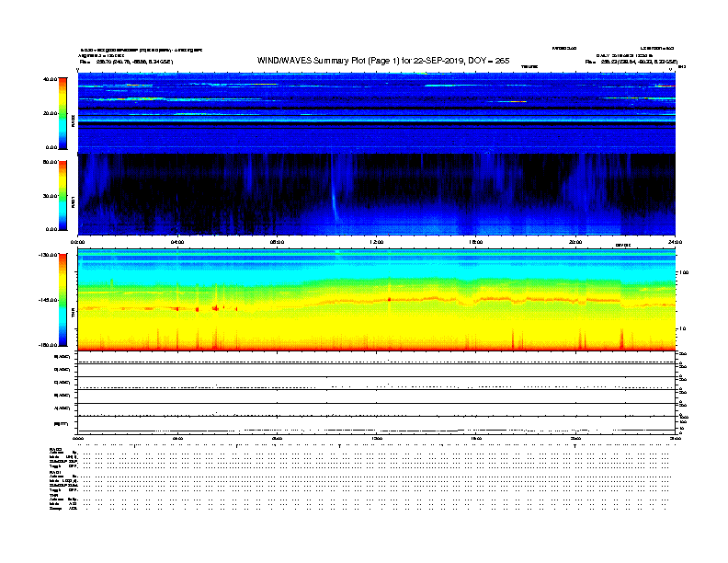728x563 pixels.
Task: Click the 12:00 tick label on the bottom time axis
Action: tap(377, 439)
